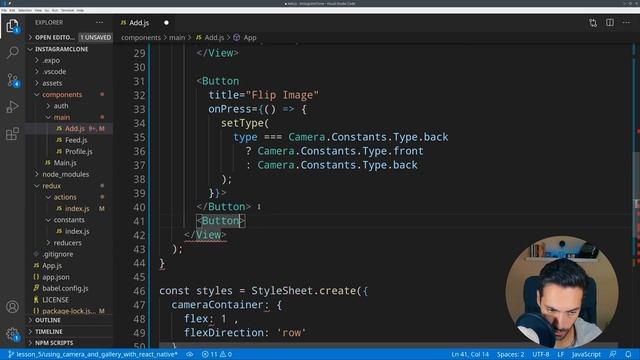
Task: Open the Help menu
Action: [x=80, y=10]
